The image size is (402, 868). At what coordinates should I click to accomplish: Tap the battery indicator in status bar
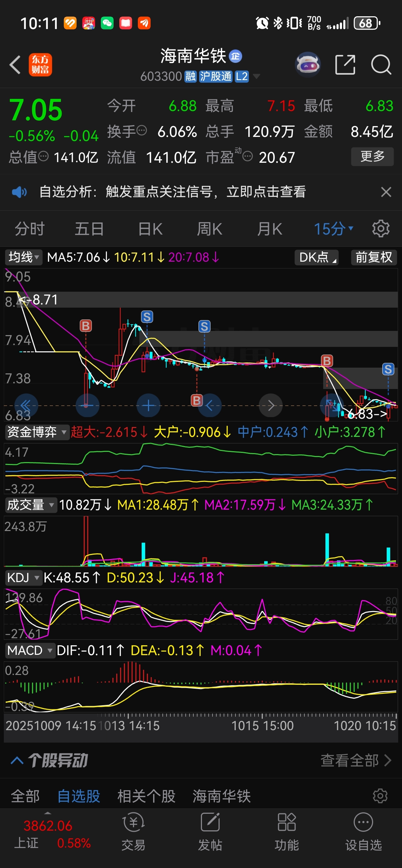tap(367, 23)
